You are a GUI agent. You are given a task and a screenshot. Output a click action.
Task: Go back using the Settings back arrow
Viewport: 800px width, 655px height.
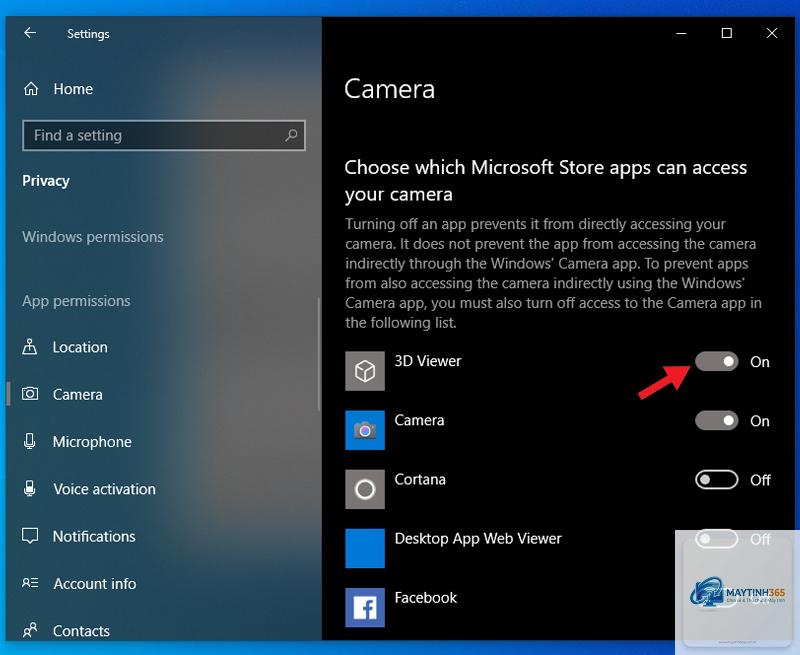30,33
